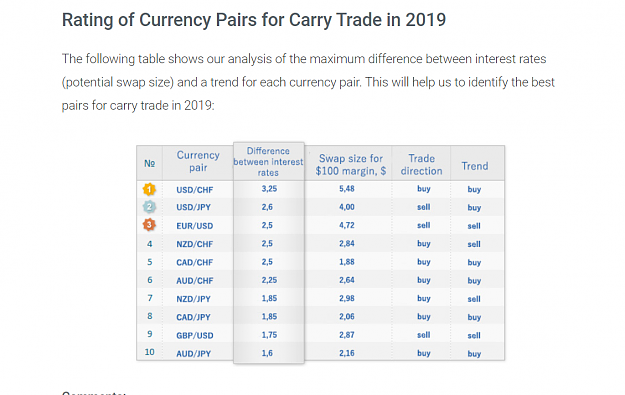Click the silver number 2 rank badge

click(149, 207)
